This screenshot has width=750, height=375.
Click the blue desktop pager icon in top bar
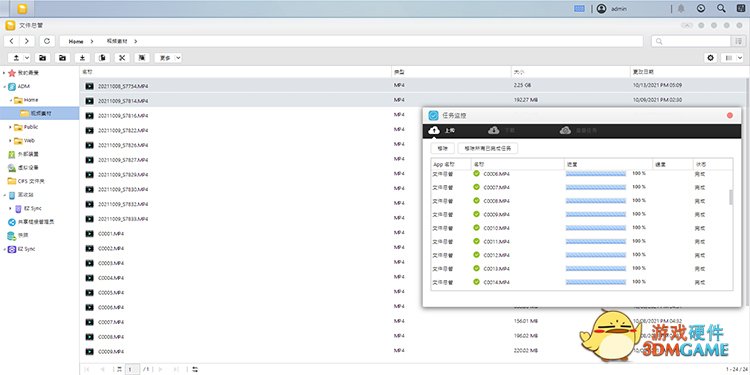[x=580, y=9]
